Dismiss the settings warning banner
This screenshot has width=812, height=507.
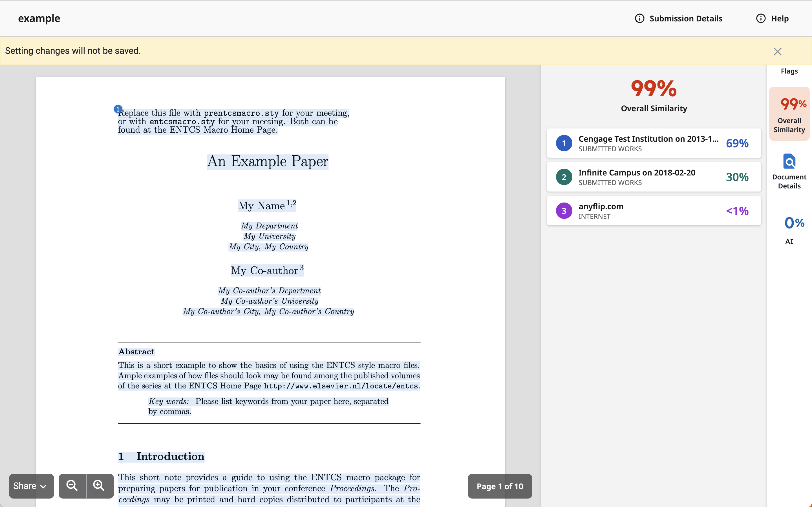[x=777, y=51]
